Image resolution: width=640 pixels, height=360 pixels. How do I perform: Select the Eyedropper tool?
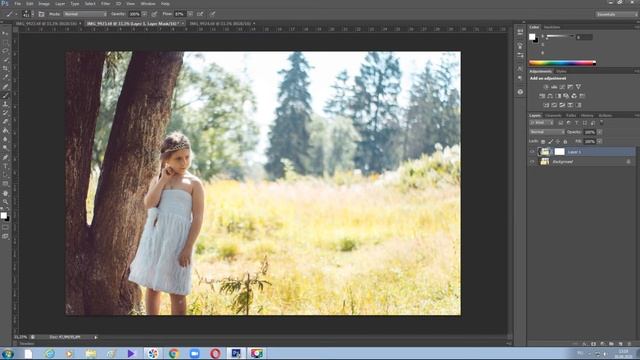tap(5, 77)
